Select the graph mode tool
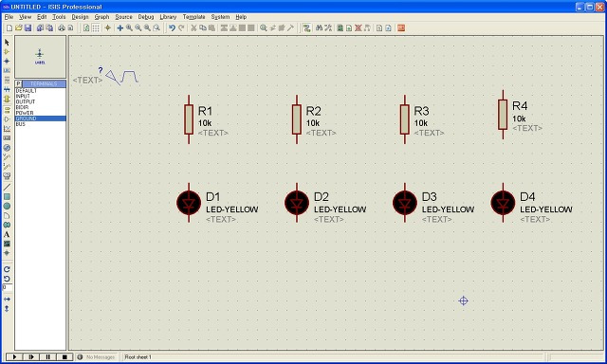This screenshot has width=607, height=364. point(7,128)
